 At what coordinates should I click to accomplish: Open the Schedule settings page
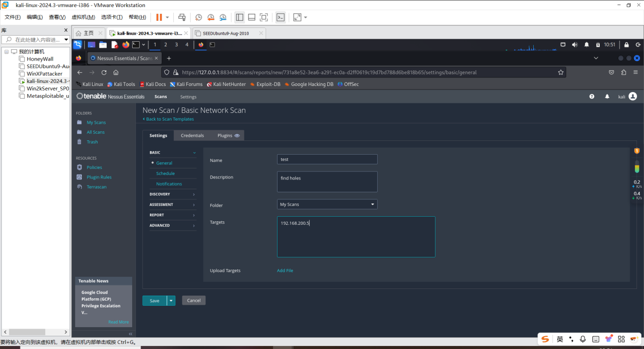[165, 173]
